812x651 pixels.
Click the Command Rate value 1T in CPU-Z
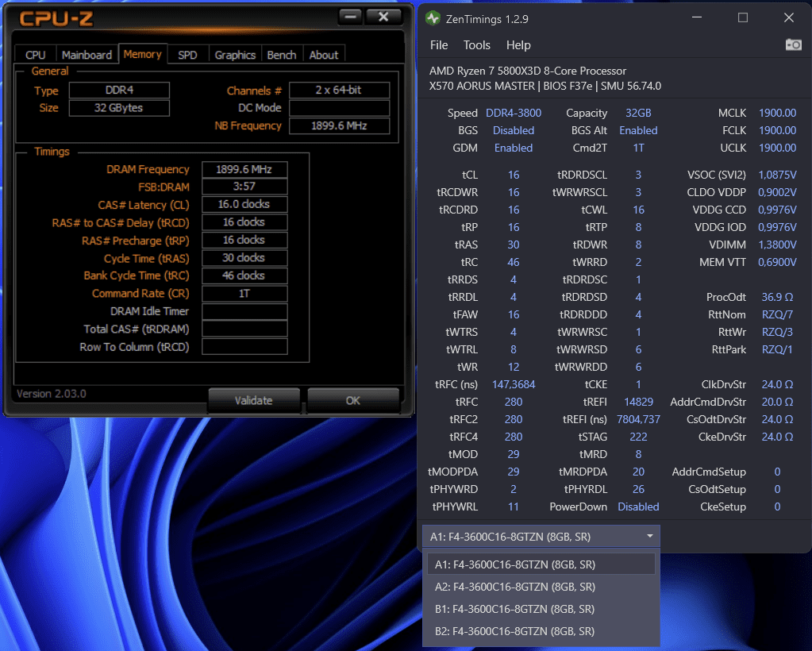tap(244, 294)
